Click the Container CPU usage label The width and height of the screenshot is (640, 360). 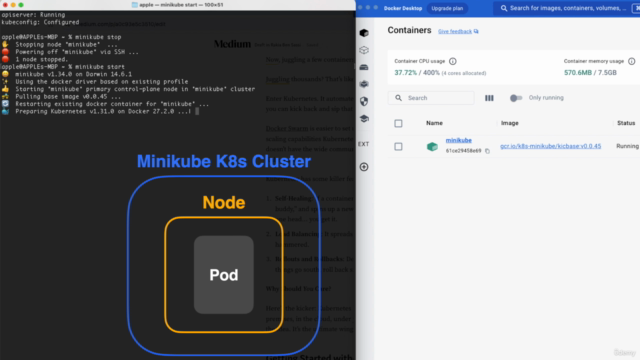420,61
